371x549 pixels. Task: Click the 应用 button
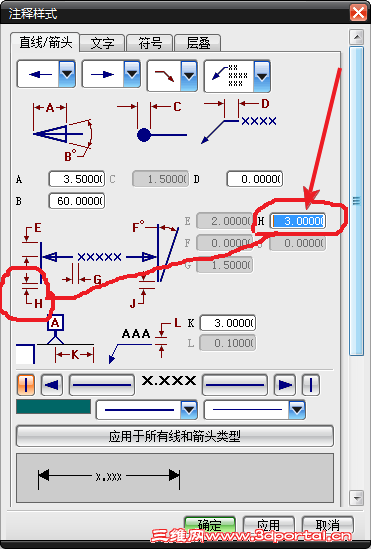click(268, 525)
